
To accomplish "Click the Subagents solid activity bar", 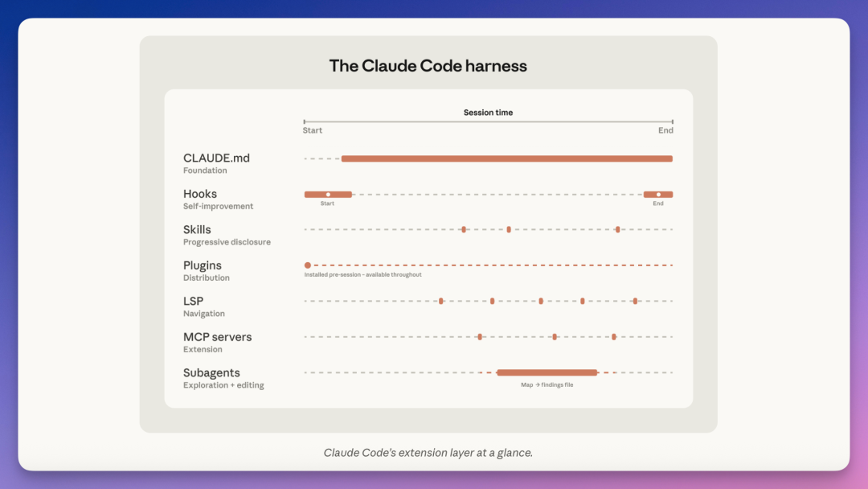I will (x=547, y=372).
